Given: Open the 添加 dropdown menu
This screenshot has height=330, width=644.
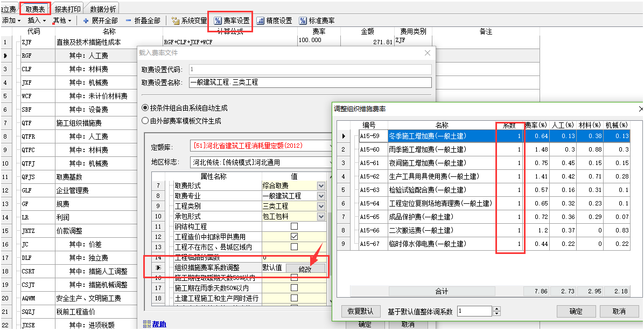Looking at the screenshot, I should point(11,20).
